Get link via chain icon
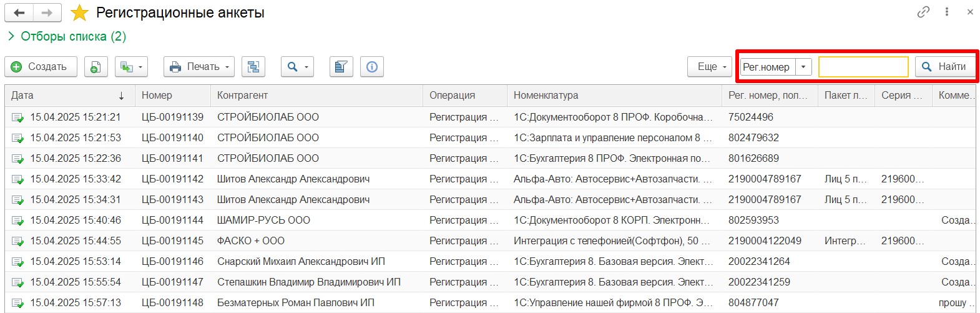 pos(923,12)
